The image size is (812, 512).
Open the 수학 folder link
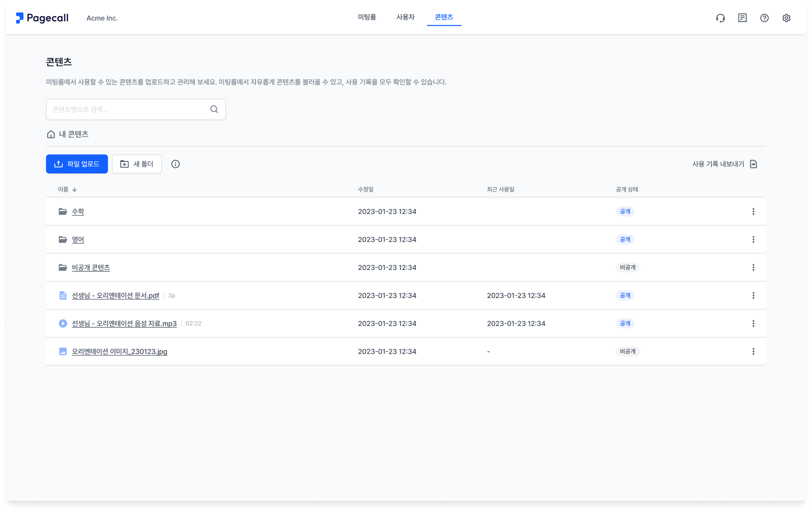[x=78, y=212]
